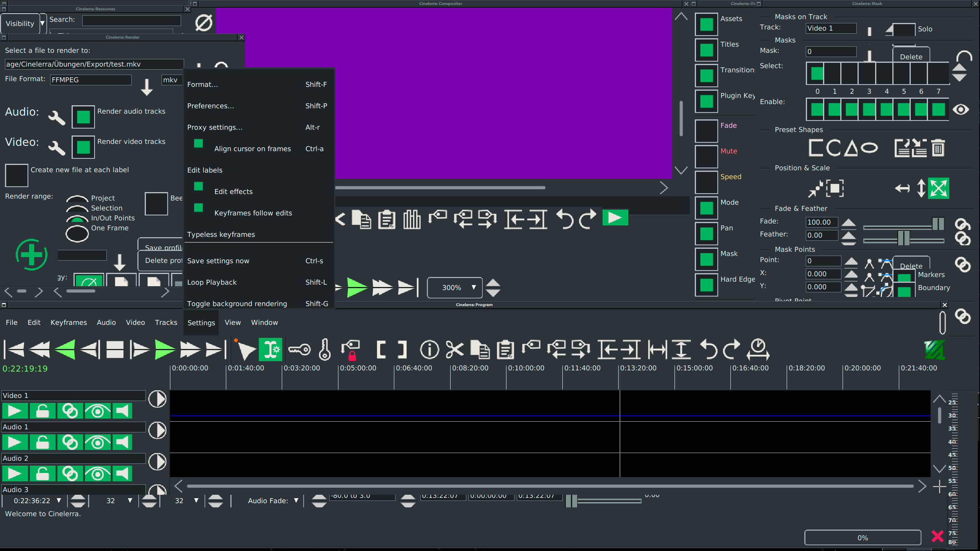The image size is (980, 551).
Task: Open the Keyframes menu
Action: [69, 323]
